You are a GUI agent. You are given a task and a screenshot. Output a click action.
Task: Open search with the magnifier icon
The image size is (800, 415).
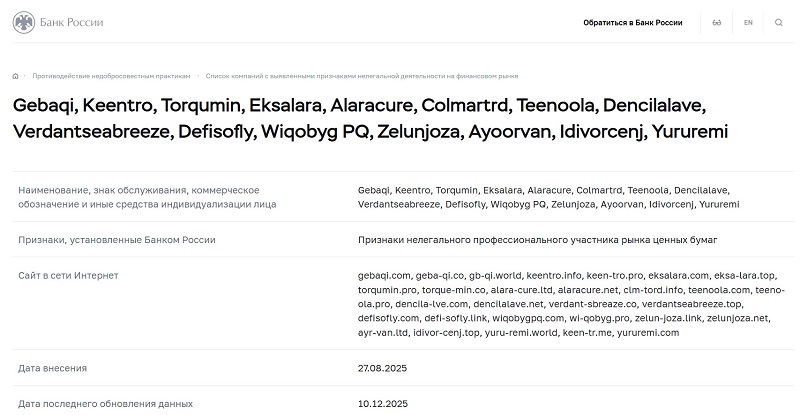(x=779, y=22)
